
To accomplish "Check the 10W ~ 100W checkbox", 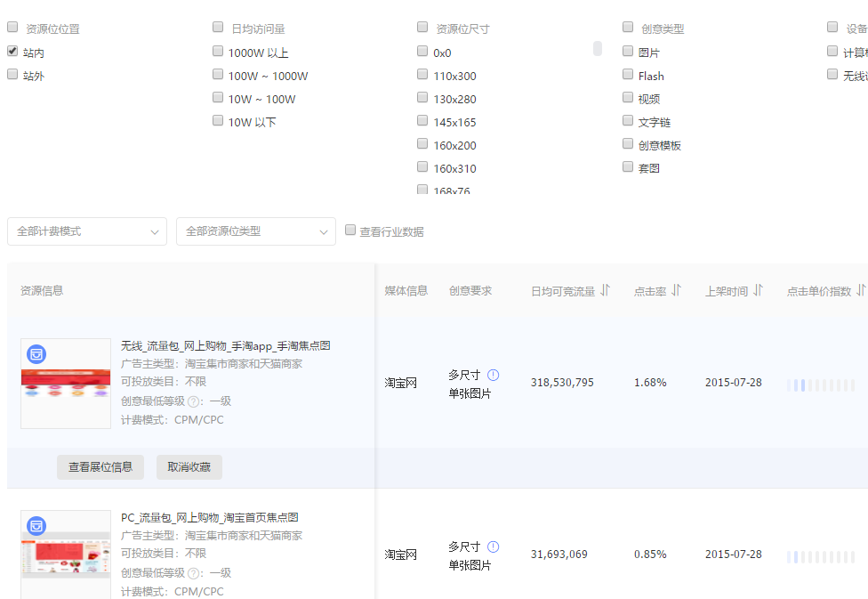I will pos(218,98).
